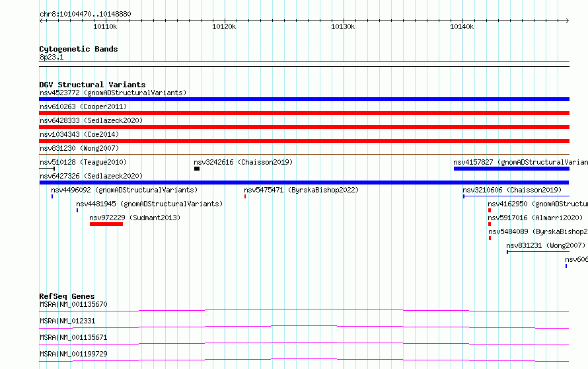
Task: Click the 10120k ruler position
Action: (224, 26)
